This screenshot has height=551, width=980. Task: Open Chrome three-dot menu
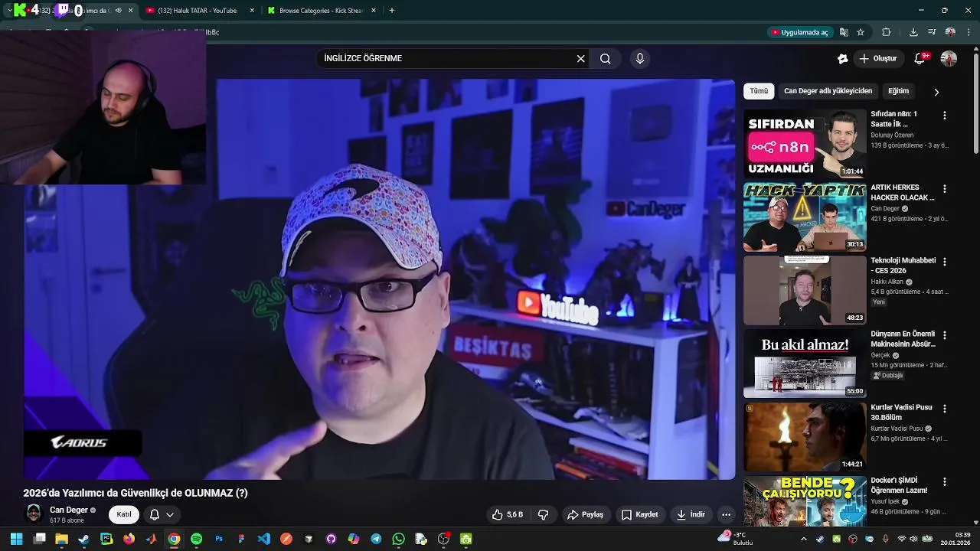pyautogui.click(x=969, y=32)
